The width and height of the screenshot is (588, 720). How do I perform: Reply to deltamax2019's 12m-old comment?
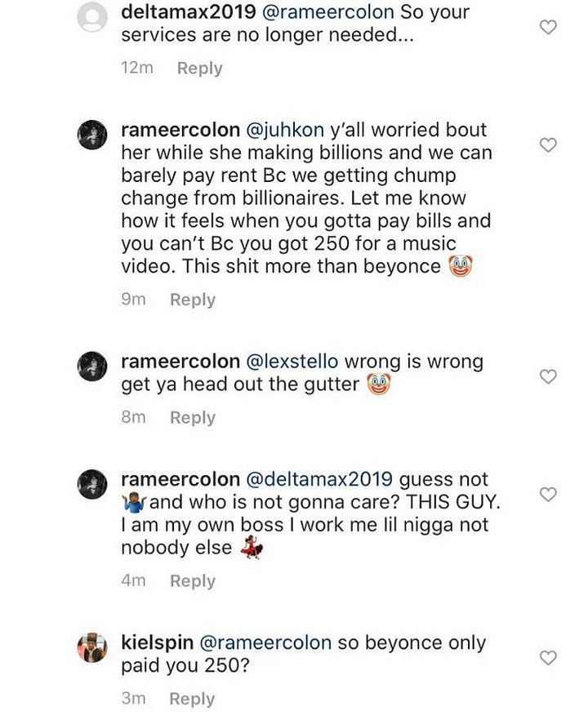(x=199, y=69)
